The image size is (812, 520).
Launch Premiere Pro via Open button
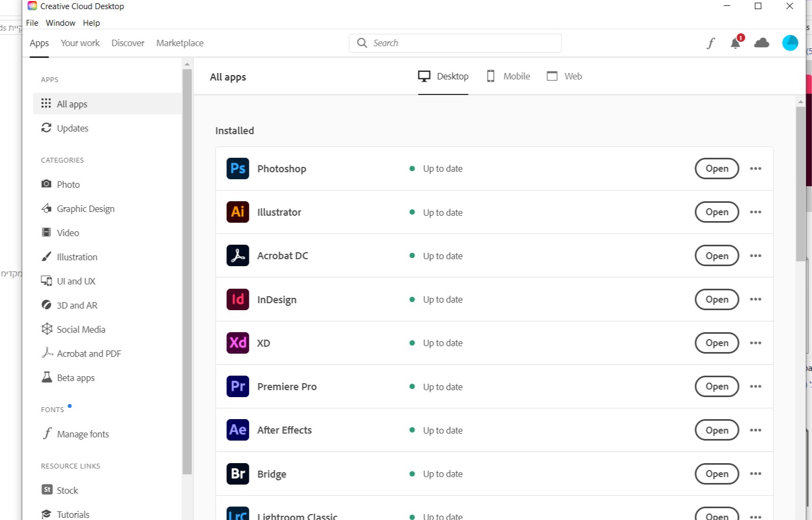(x=717, y=386)
